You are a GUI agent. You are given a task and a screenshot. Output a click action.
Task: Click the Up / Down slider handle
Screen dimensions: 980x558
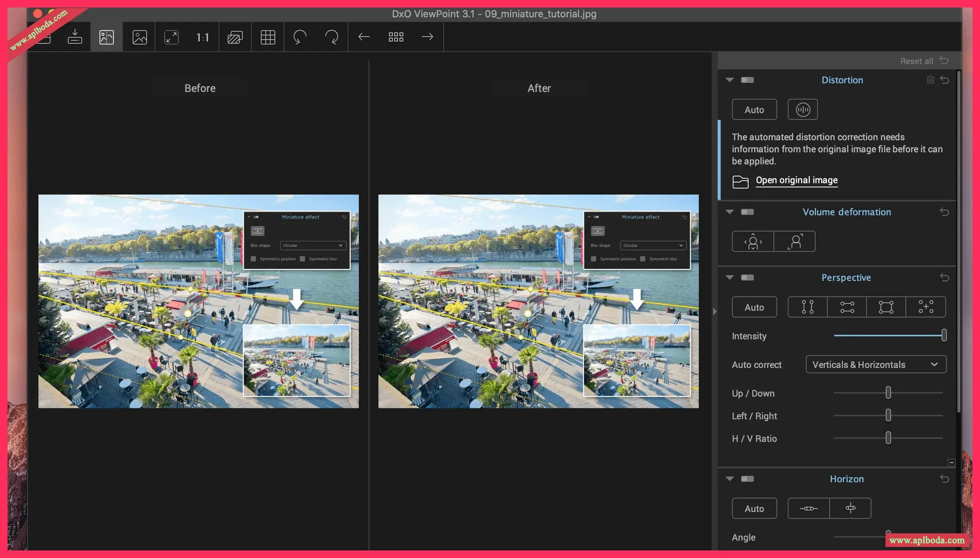coord(888,393)
